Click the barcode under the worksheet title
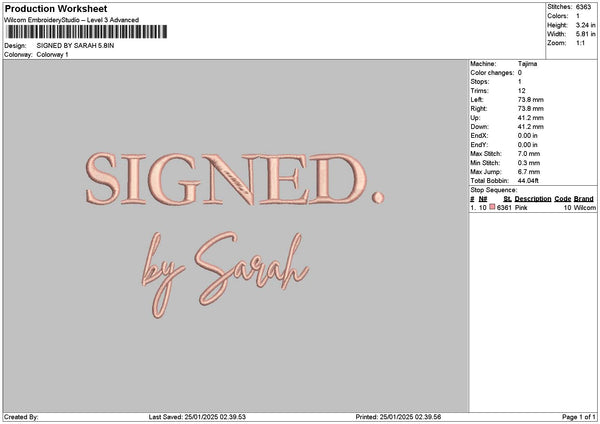This screenshot has width=600, height=424. coord(87,32)
